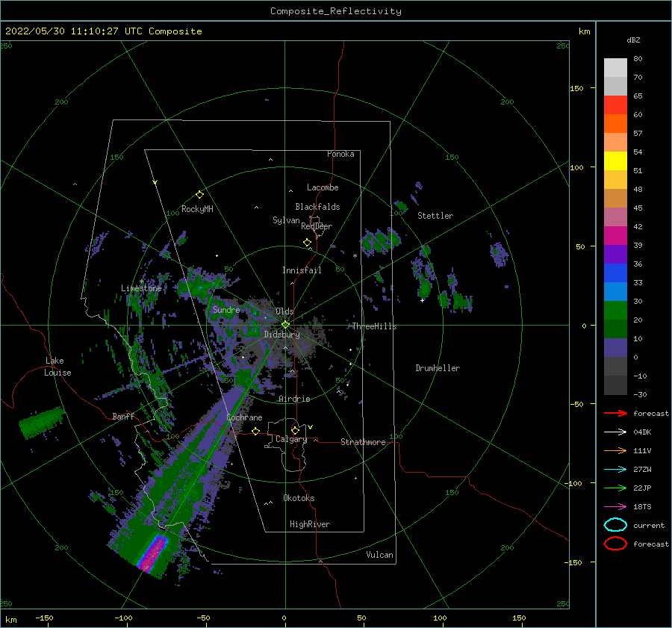Click the yellow diamond marker beside RockyMH
Viewport: 672px width, 628px height.
click(x=199, y=195)
